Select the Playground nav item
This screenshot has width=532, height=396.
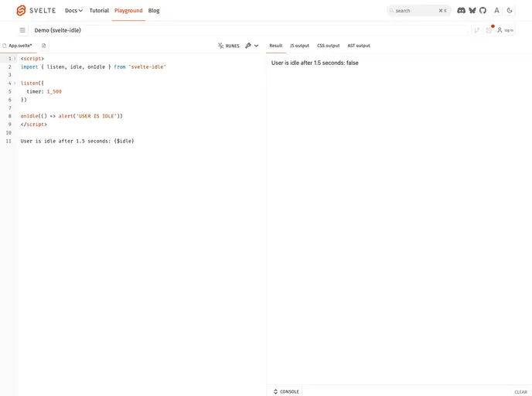click(x=128, y=11)
